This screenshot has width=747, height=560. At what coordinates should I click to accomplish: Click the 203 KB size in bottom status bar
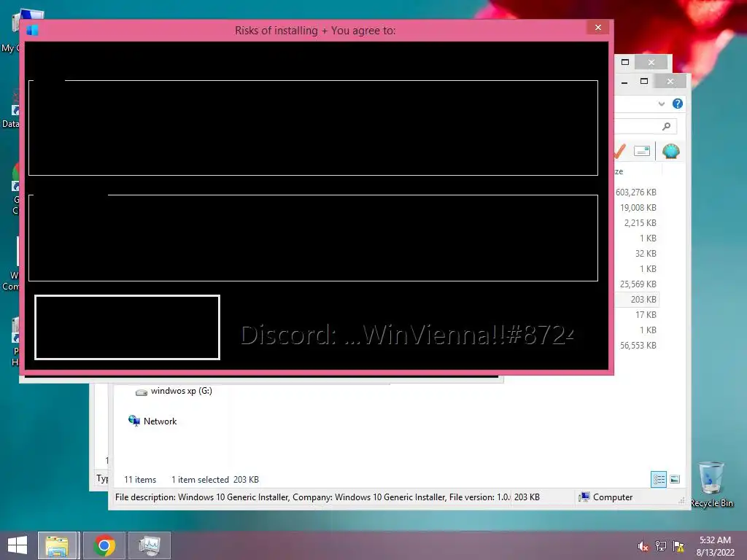(527, 497)
